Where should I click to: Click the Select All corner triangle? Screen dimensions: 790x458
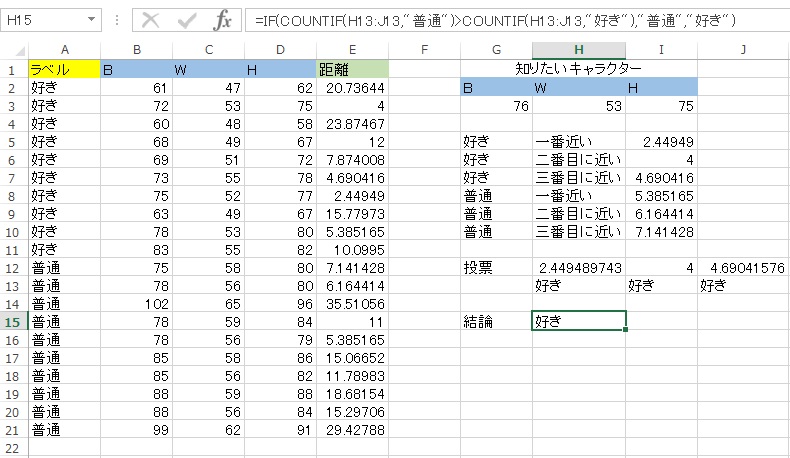click(x=20, y=51)
